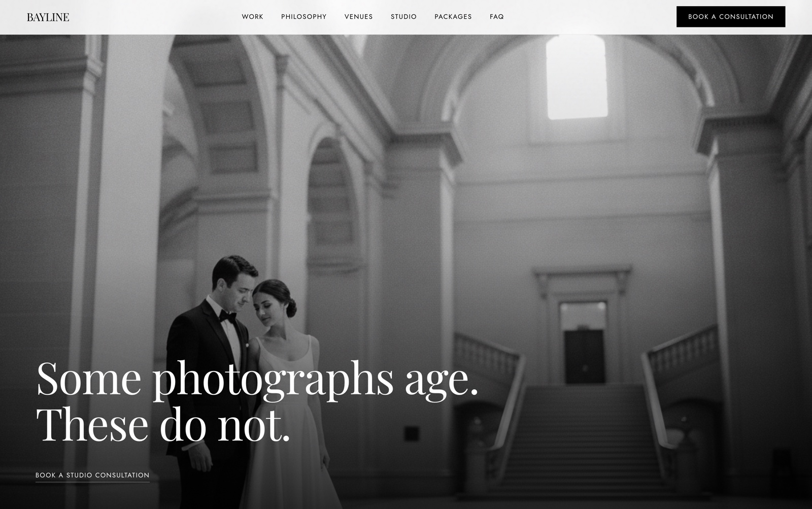Click the text "These do not."

163,424
